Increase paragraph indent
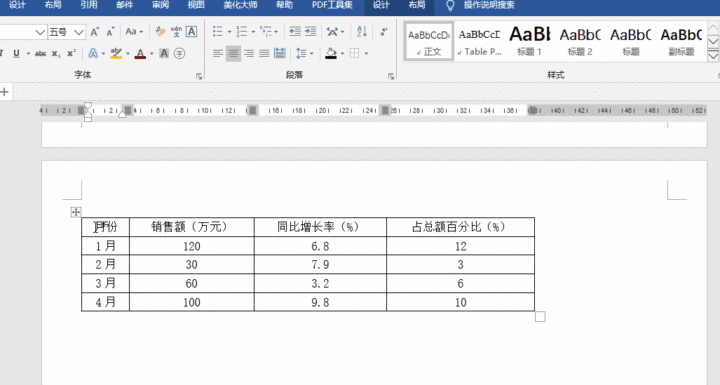The width and height of the screenshot is (720, 385). [x=310, y=31]
